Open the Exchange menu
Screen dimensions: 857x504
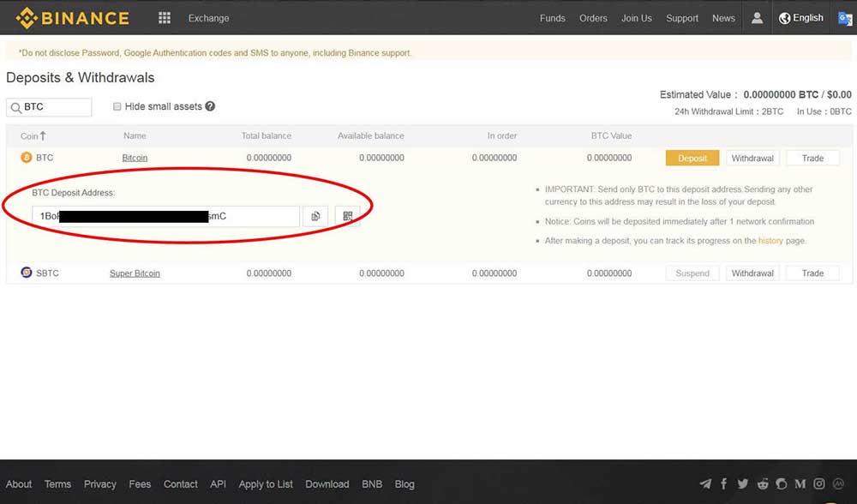pyautogui.click(x=208, y=18)
